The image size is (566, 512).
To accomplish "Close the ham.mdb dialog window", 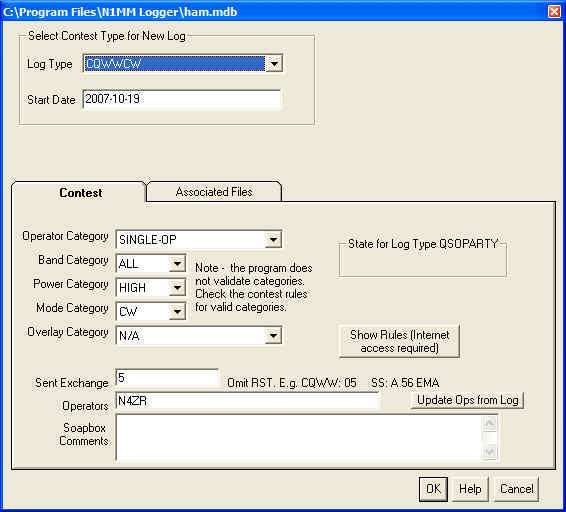I will 554,12.
